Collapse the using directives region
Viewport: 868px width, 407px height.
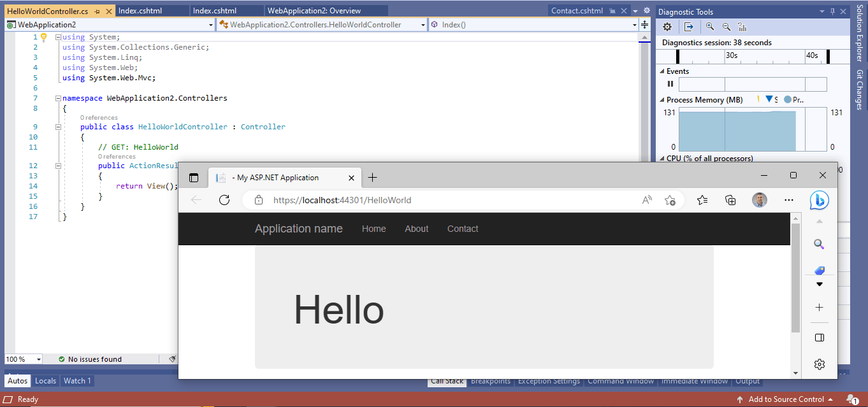coord(58,37)
